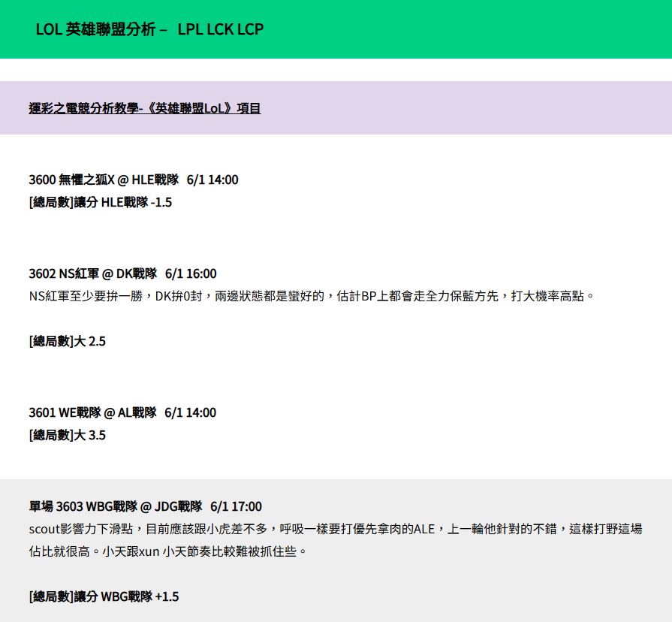The width and height of the screenshot is (672, 622).
Task: Open the 運彩之電競分析教學 英雄聯盟LoL 項目 link
Action: click(x=145, y=108)
